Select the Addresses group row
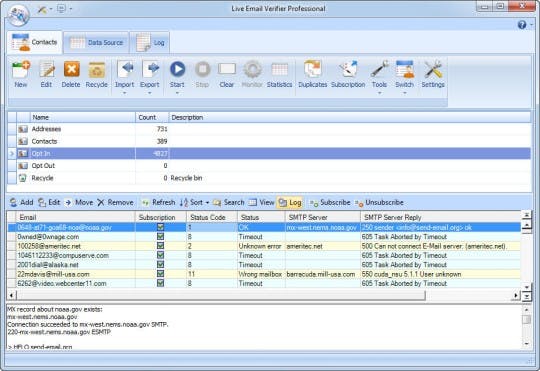 tap(269, 129)
